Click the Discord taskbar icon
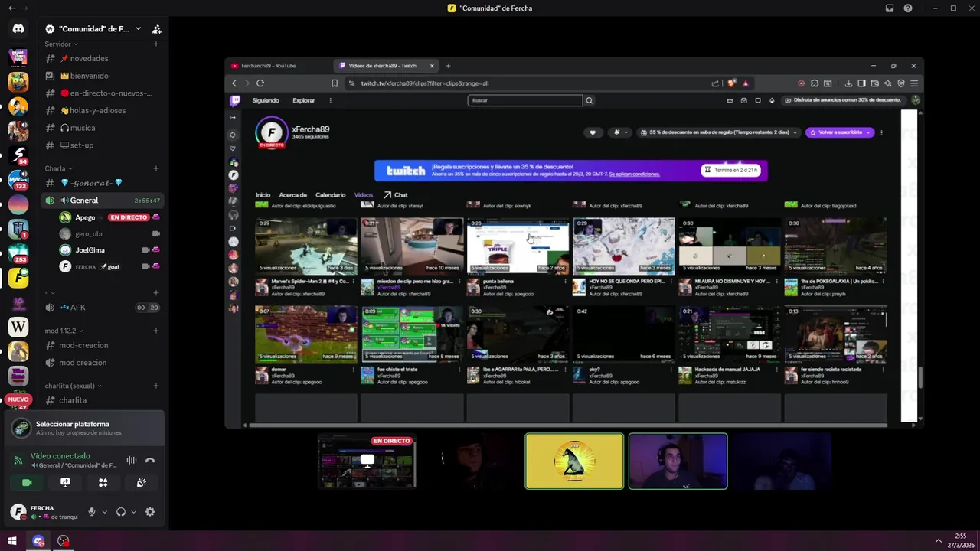 [38, 541]
